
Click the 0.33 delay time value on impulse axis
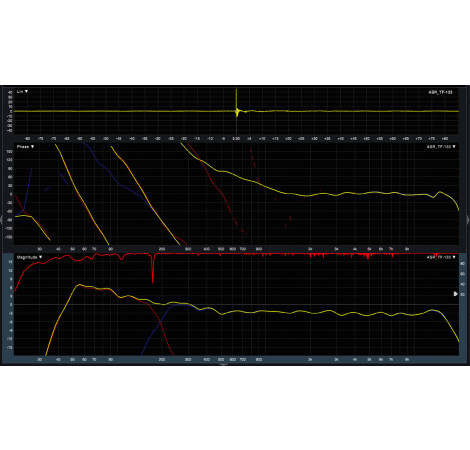click(x=236, y=138)
